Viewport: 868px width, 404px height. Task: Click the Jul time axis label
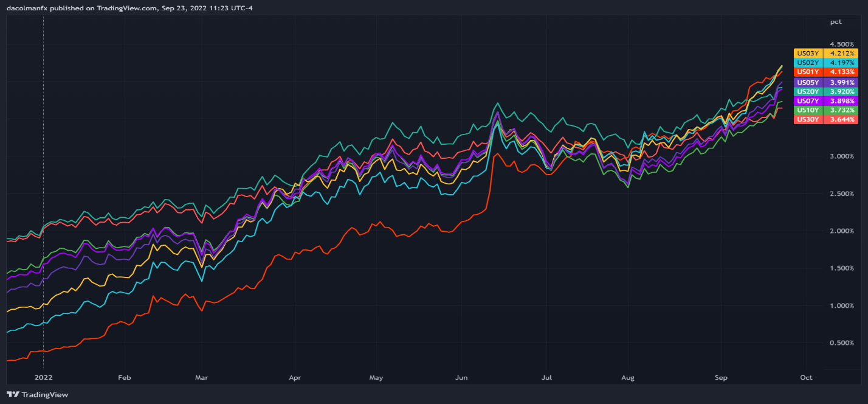(x=547, y=378)
